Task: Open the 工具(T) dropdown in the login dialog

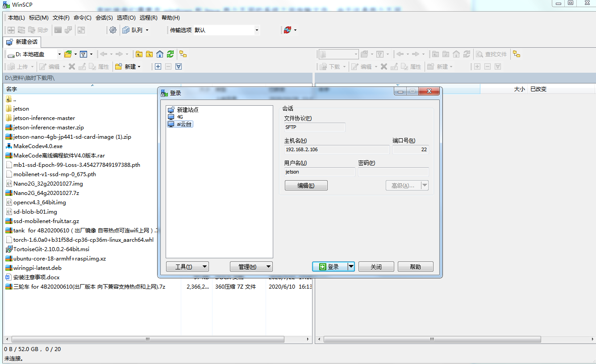Action: pyautogui.click(x=187, y=267)
